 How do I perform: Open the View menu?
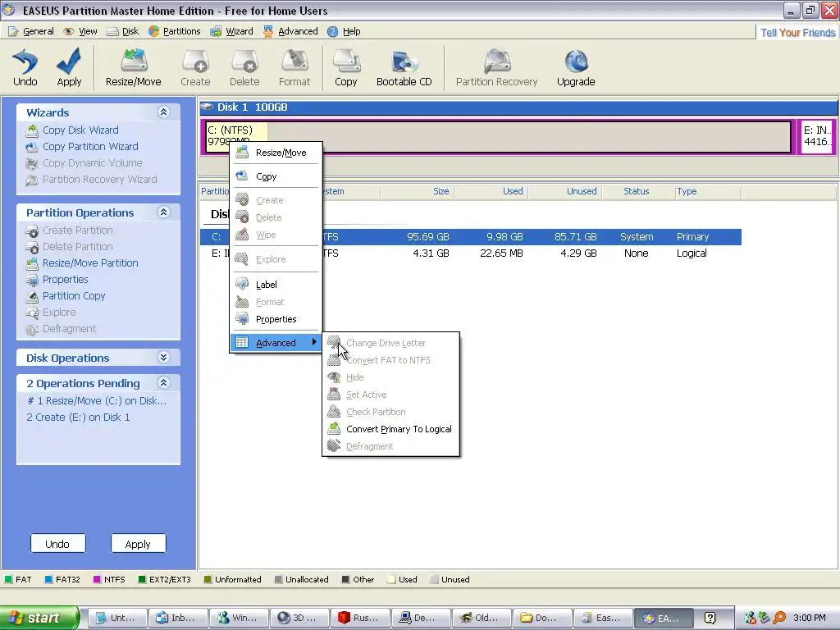[x=80, y=31]
